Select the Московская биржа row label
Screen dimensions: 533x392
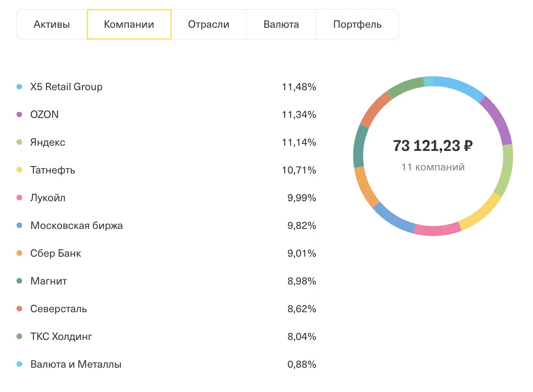76,225
